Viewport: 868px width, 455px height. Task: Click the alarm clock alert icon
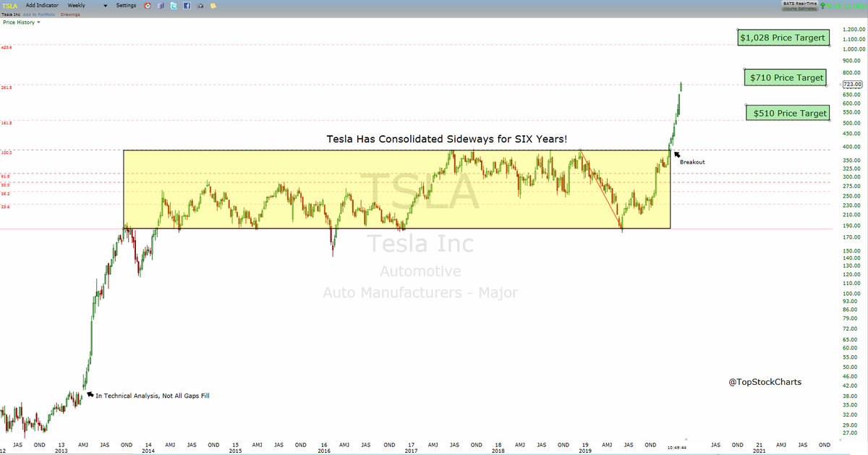148,5
